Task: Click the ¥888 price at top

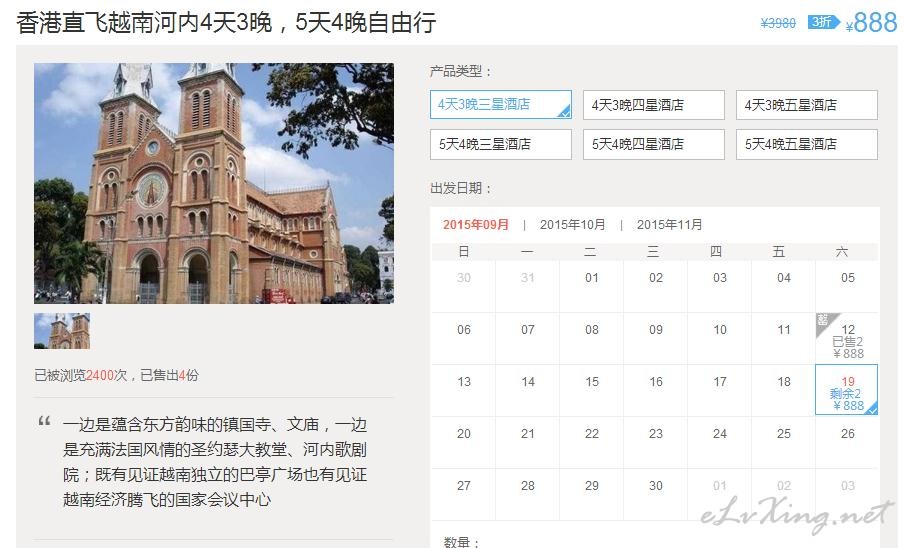Action: (871, 23)
